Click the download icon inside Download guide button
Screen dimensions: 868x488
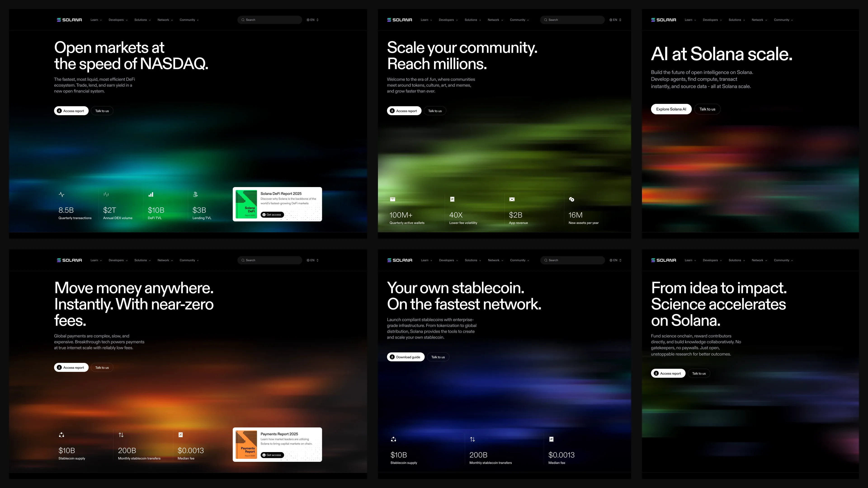(x=392, y=357)
